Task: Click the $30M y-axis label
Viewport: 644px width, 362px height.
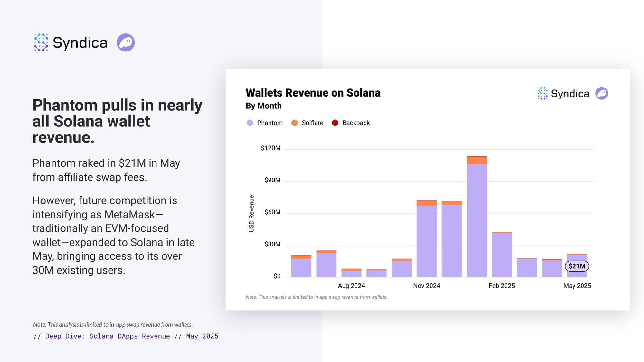Action: (272, 244)
